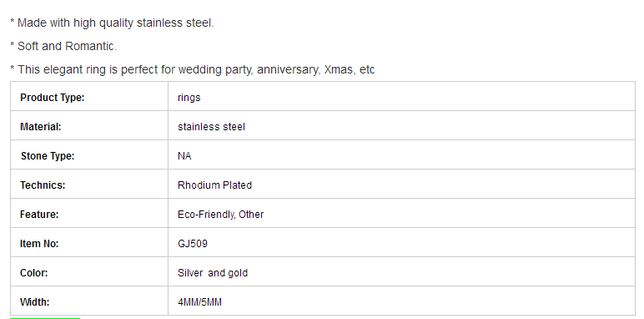
Task: Click the Item No label
Action: (x=39, y=244)
